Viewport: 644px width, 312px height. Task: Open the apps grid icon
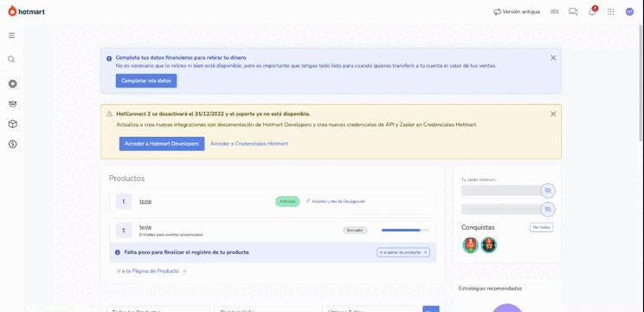point(611,12)
